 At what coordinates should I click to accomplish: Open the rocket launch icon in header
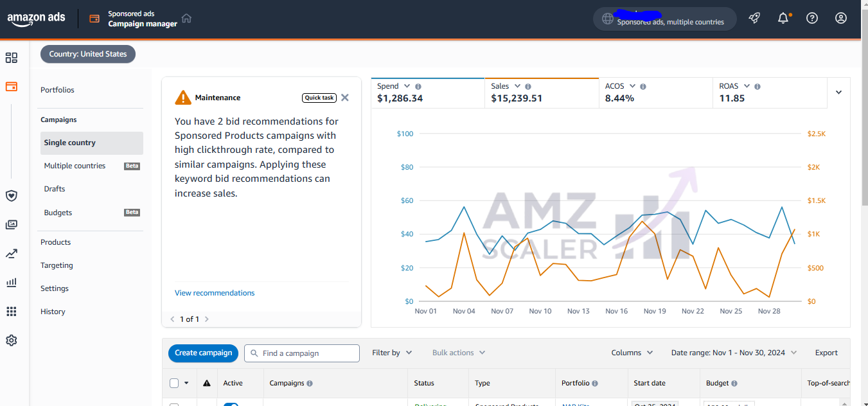point(754,18)
